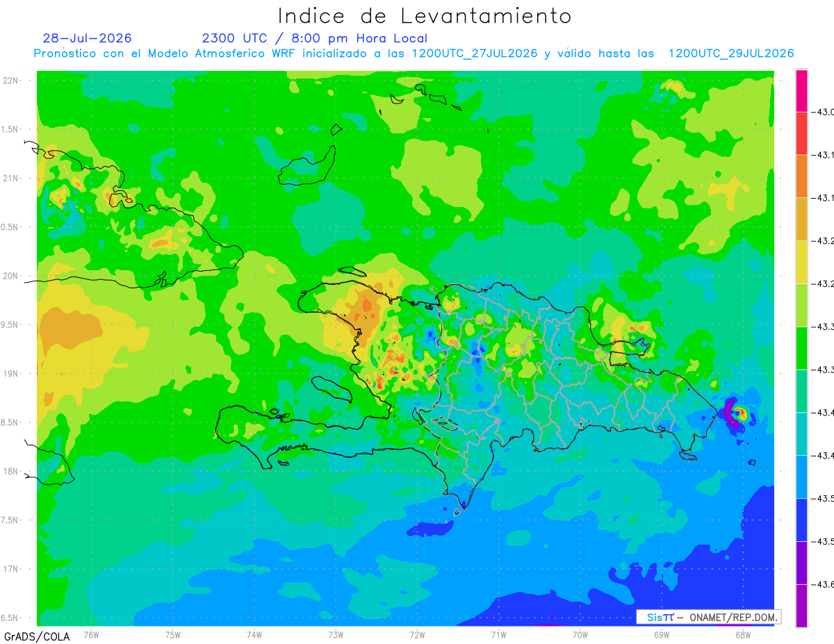Pick the red swatch on the color bar
834x644 pixels.
[801, 133]
